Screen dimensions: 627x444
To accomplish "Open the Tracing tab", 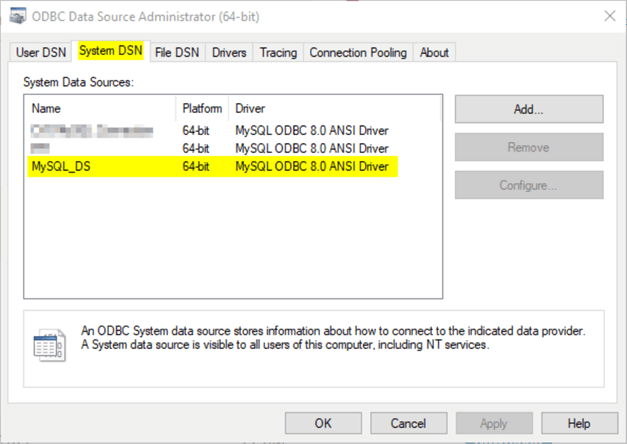I will tap(278, 52).
